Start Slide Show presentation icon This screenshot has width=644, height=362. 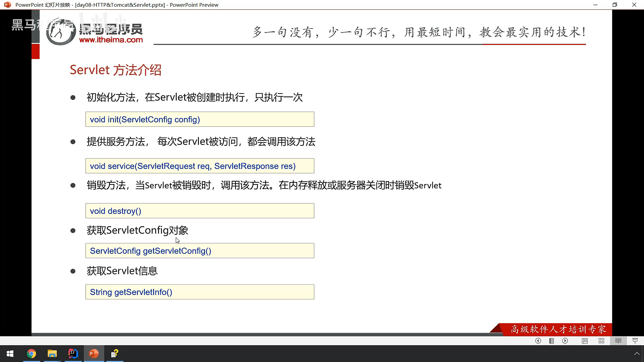pos(635,341)
